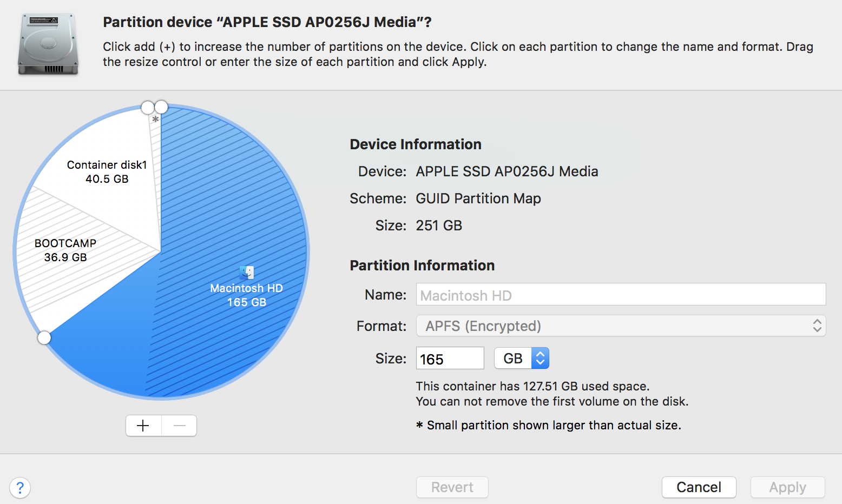Click the hard drive icon in the header
This screenshot has height=504, width=842.
point(48,44)
